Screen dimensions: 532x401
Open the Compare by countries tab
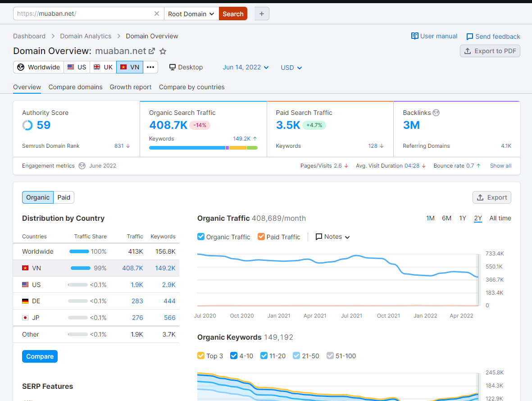[192, 87]
